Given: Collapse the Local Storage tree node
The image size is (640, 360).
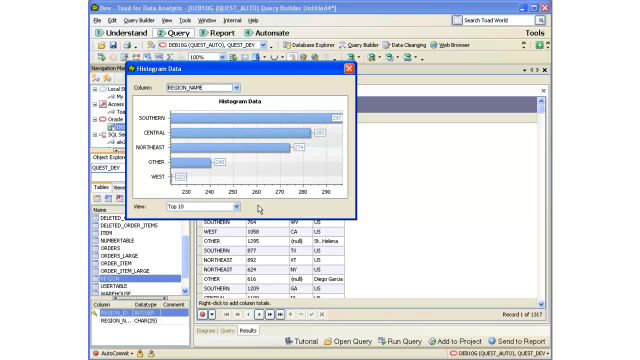Looking at the screenshot, I should coord(95,89).
